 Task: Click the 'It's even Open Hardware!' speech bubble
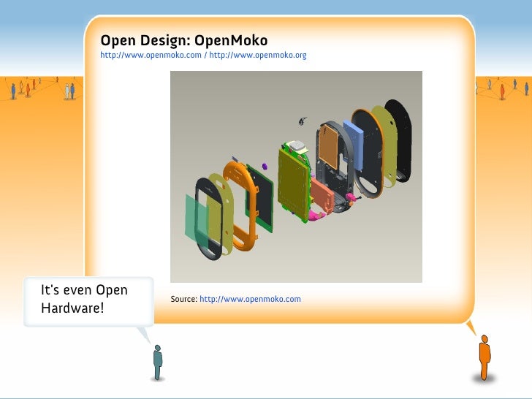pos(88,301)
